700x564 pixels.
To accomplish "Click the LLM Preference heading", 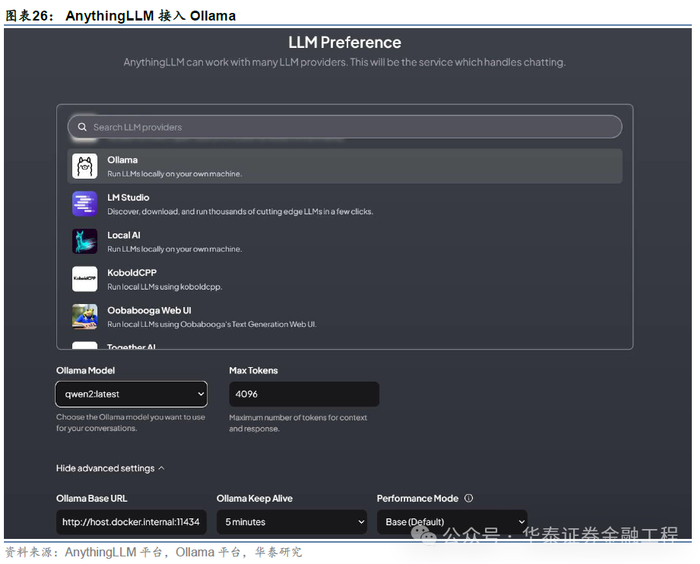I will (345, 42).
